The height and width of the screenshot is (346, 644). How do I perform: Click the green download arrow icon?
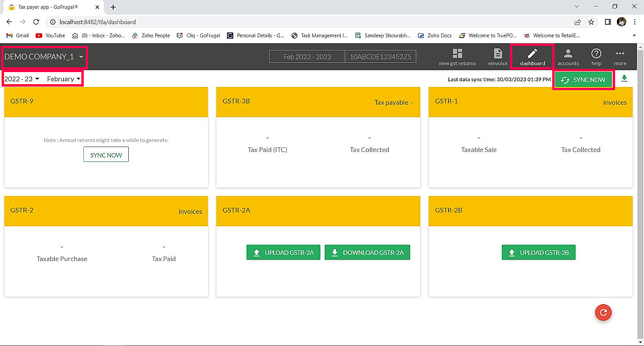(x=624, y=79)
